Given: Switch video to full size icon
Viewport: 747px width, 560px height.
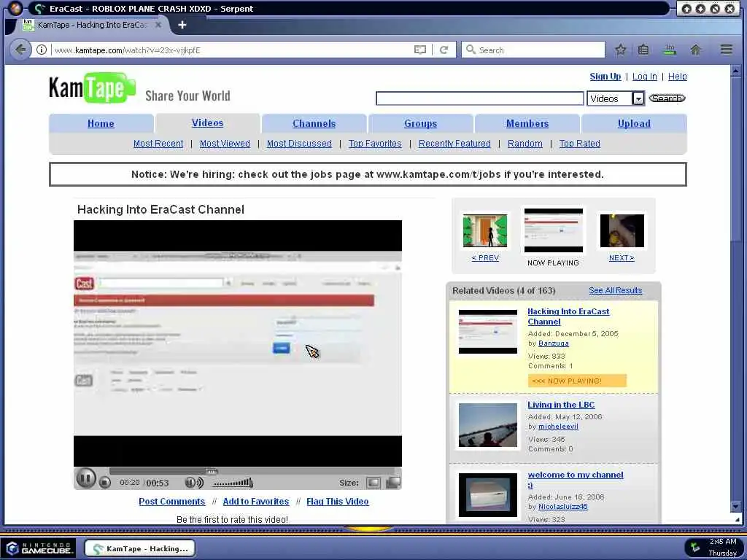Looking at the screenshot, I should point(392,483).
